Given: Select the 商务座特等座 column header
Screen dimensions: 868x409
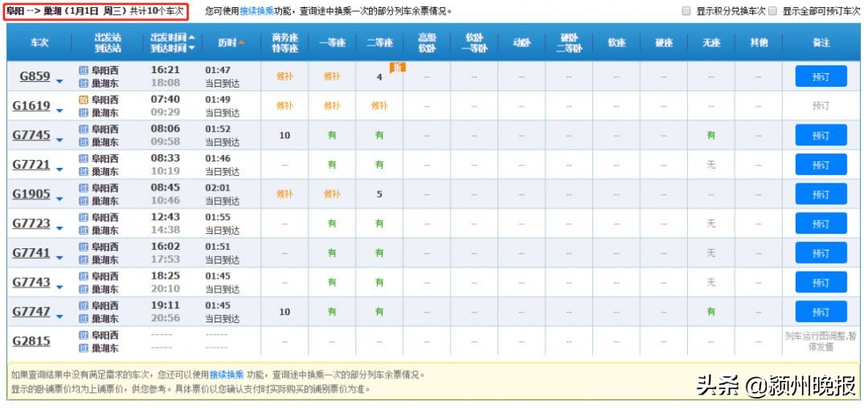Looking at the screenshot, I should coord(285,43).
